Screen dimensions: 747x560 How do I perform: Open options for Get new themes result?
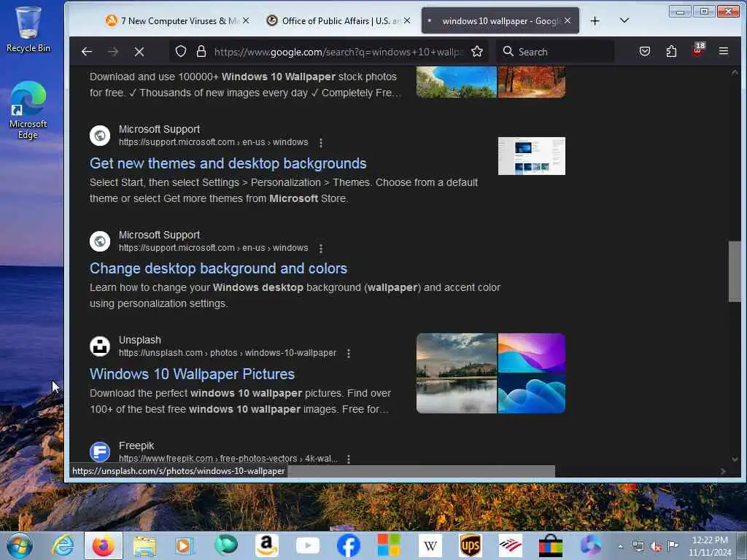click(x=321, y=142)
